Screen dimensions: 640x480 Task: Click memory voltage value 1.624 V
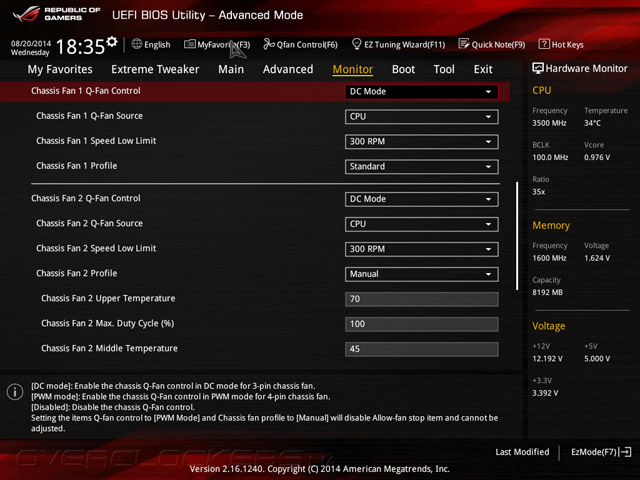[x=597, y=258]
